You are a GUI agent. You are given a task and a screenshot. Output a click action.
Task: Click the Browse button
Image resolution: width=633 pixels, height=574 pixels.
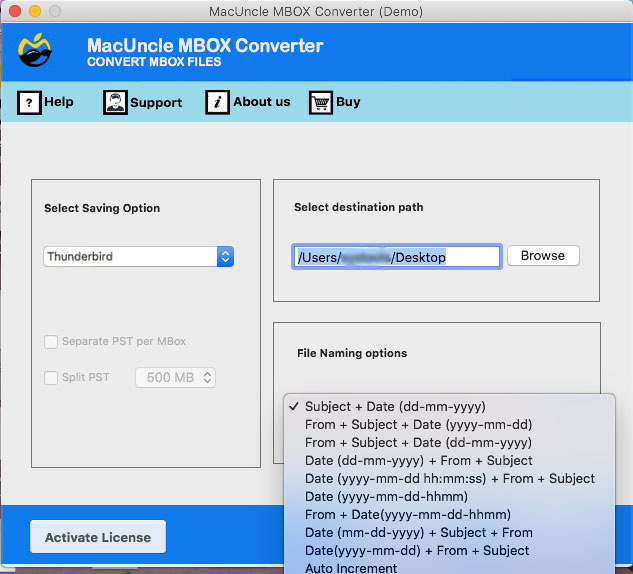[543, 256]
